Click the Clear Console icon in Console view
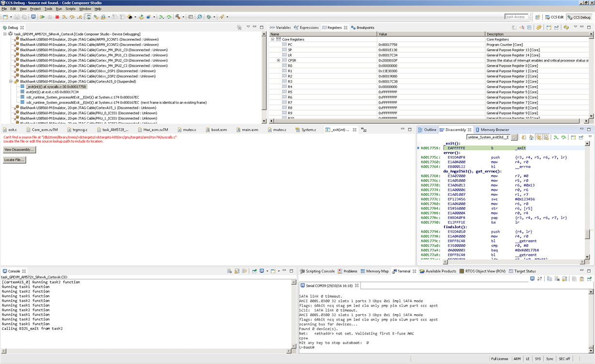 point(229,271)
